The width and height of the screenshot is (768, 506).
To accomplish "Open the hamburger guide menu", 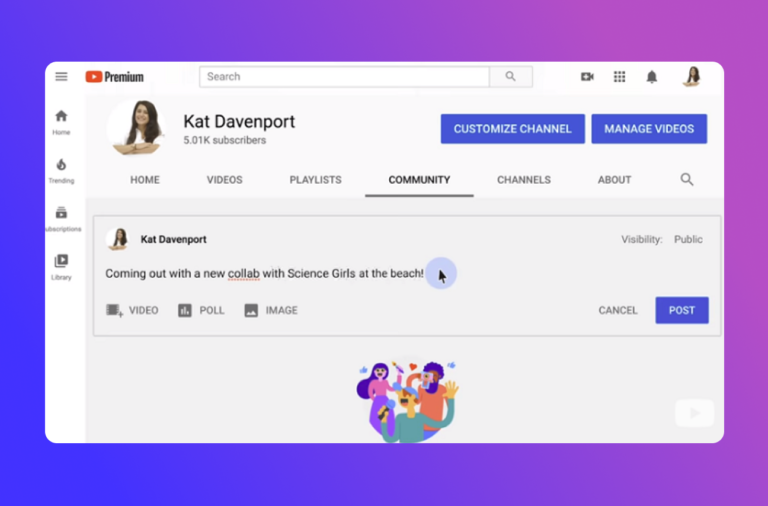I will click(x=61, y=76).
